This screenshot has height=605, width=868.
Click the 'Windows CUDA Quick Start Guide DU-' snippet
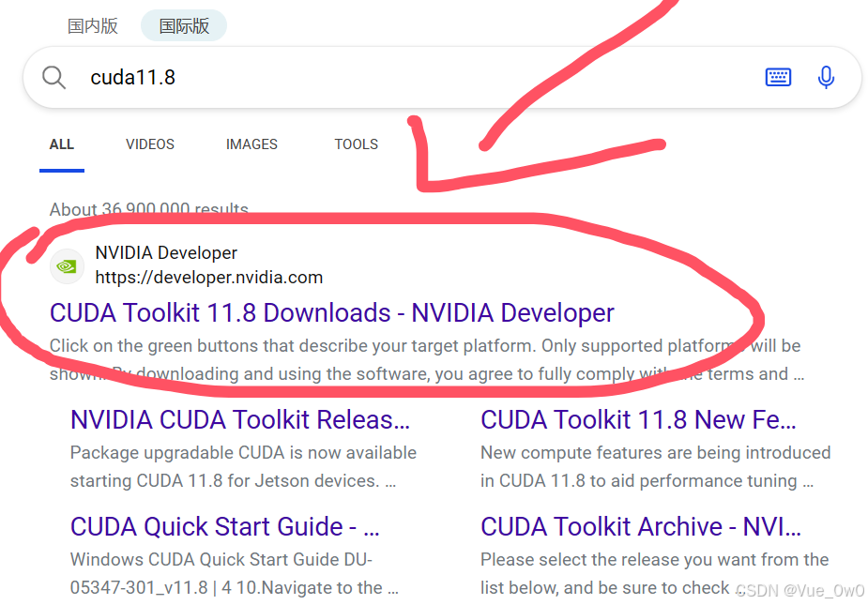[235, 573]
